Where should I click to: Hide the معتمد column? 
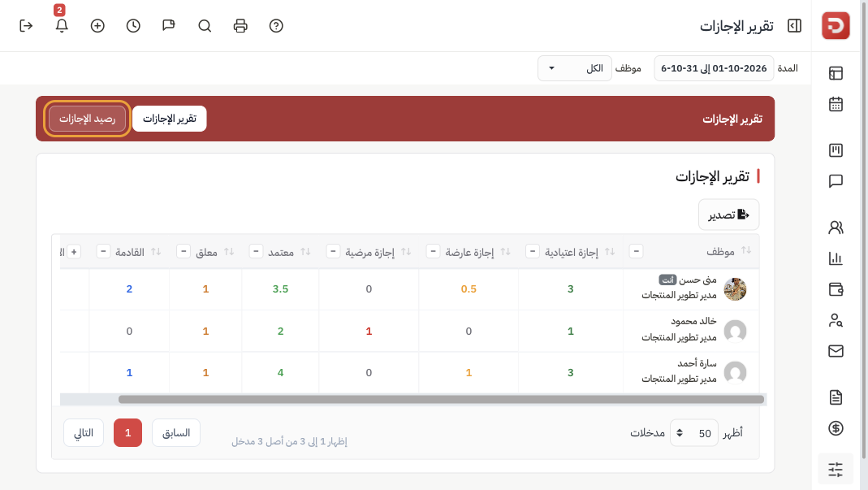click(x=256, y=252)
